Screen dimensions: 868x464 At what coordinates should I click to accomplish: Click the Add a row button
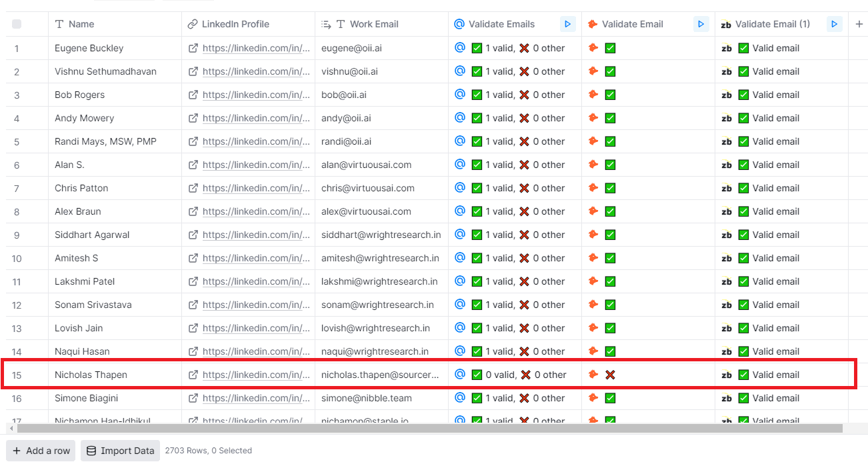click(41, 451)
